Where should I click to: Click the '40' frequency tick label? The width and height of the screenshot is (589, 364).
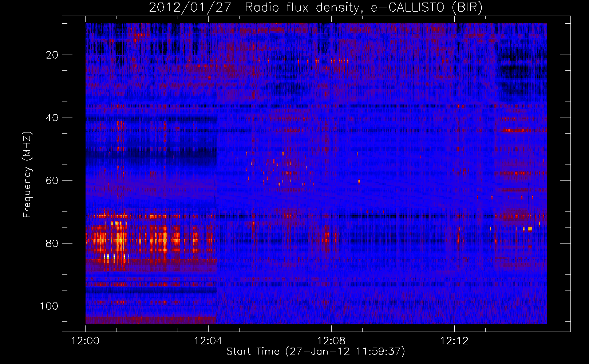coord(52,118)
